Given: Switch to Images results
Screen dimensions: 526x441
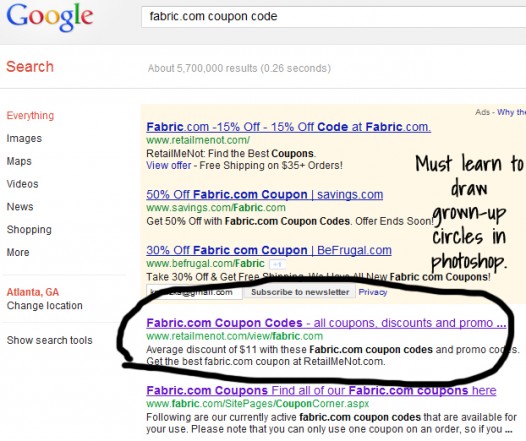Looking at the screenshot, I should tap(24, 138).
